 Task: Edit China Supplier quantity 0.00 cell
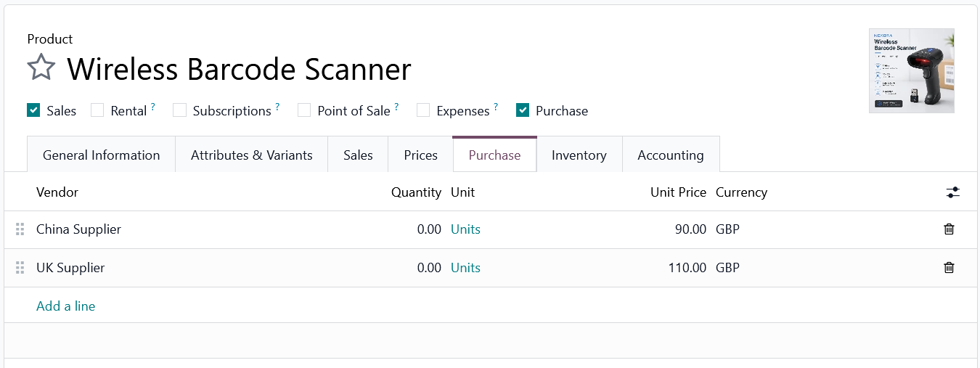tap(429, 229)
